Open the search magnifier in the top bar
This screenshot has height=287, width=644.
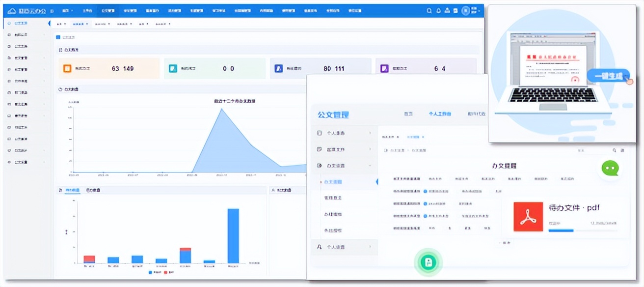point(429,10)
